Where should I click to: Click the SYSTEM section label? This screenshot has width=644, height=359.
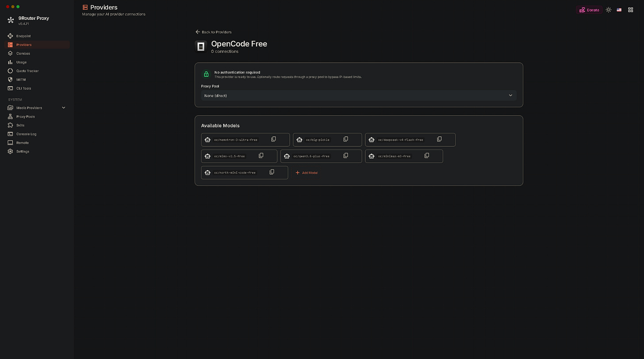(x=15, y=100)
